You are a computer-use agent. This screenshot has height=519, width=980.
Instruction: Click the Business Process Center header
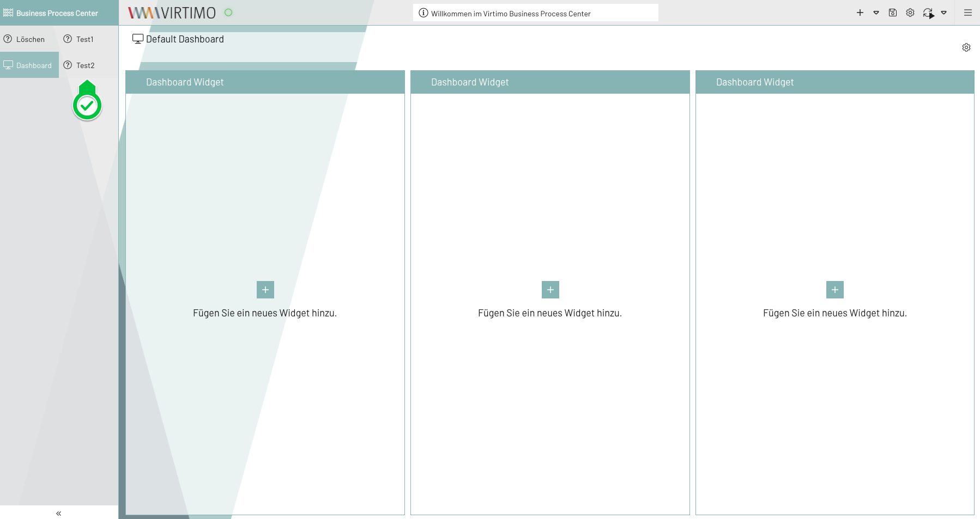click(57, 13)
